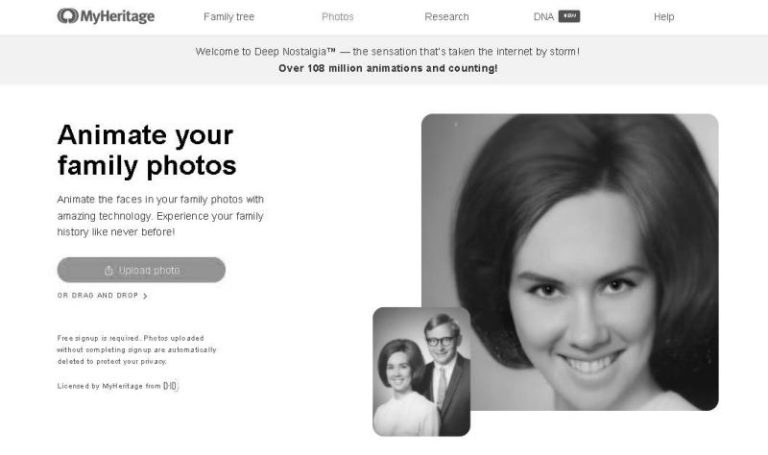Click the Over 108 million animations text

[388, 68]
